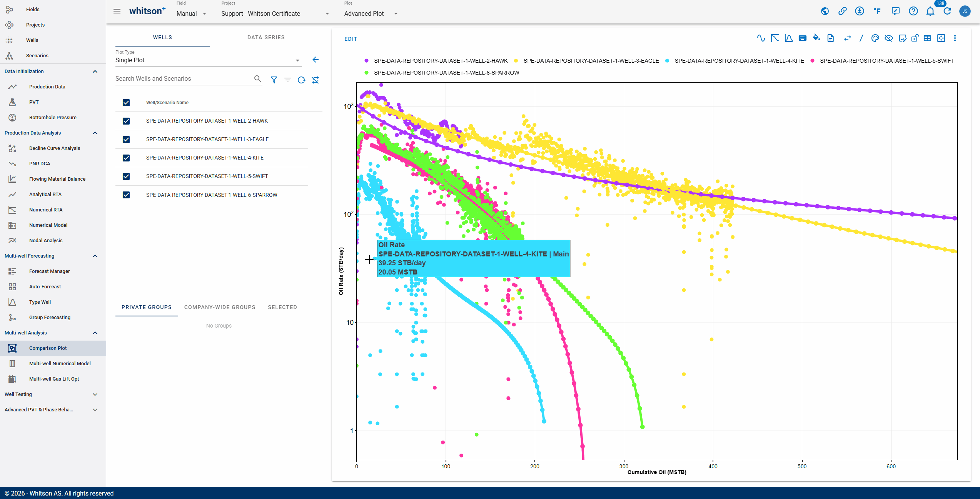
Task: Click the sort lines icon beside filter
Action: click(288, 80)
